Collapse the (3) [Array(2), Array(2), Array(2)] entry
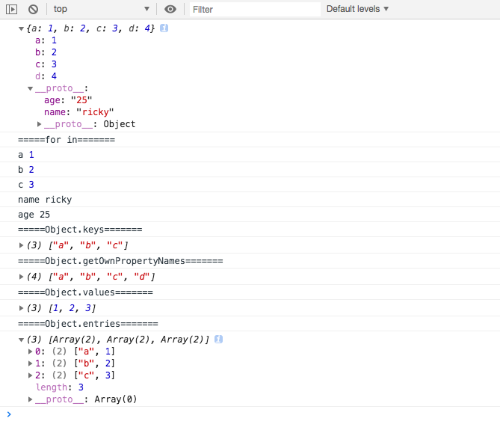This screenshot has width=500, height=448. tap(21, 340)
